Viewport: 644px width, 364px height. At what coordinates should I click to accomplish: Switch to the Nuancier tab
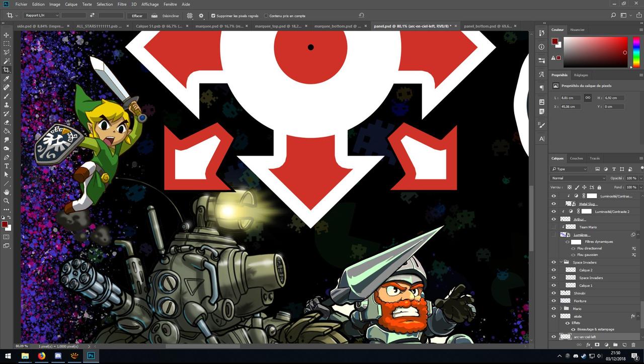tap(577, 30)
